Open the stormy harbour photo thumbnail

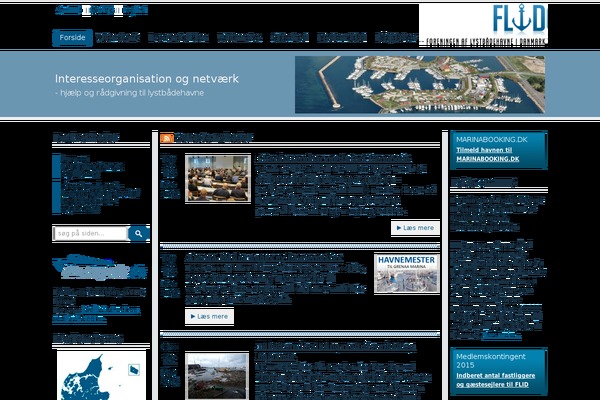(217, 376)
